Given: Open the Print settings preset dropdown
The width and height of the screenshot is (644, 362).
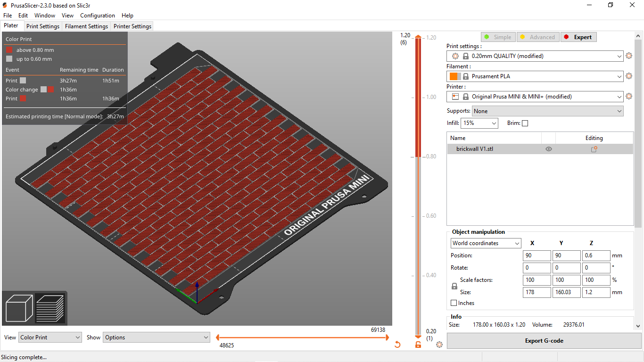Looking at the screenshot, I should (x=535, y=56).
